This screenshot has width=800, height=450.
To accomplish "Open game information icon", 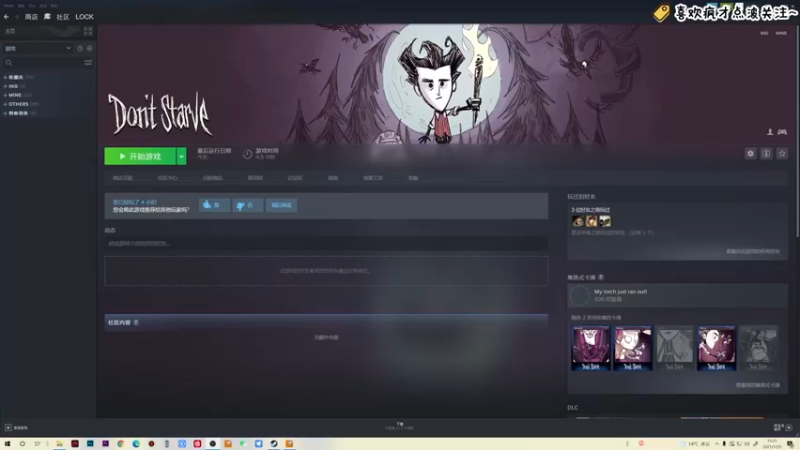I will 766,154.
